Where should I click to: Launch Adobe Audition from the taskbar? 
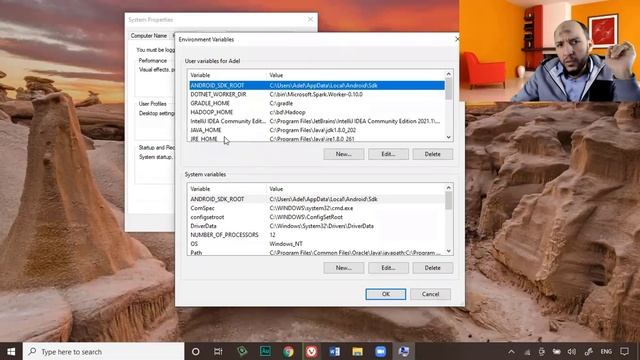point(265,351)
